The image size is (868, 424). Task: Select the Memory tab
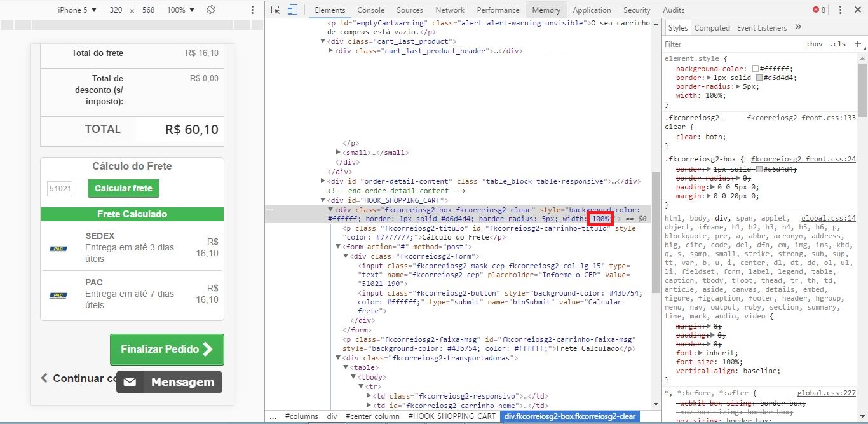click(x=546, y=10)
